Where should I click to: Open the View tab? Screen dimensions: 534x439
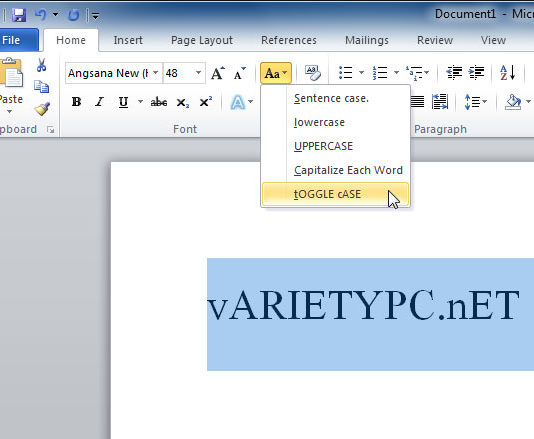click(x=493, y=40)
